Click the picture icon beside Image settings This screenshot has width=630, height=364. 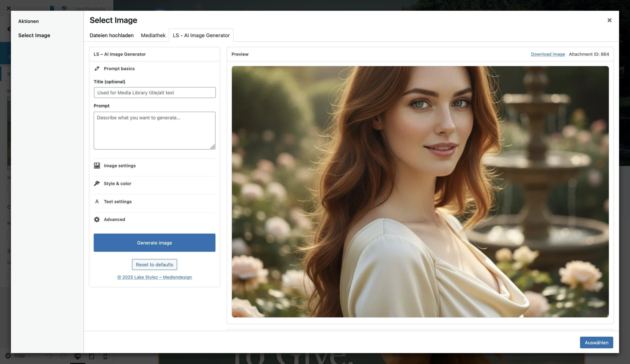[x=97, y=165]
